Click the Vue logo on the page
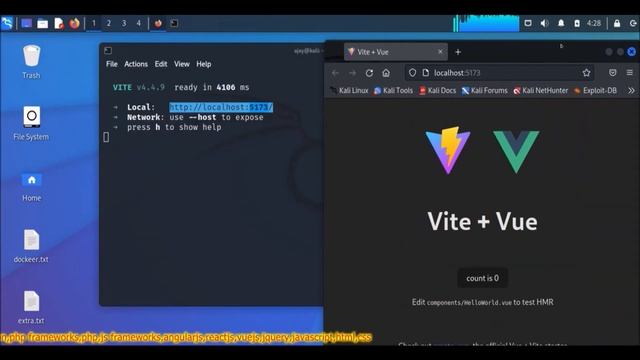The height and width of the screenshot is (360, 640). pyautogui.click(x=516, y=152)
